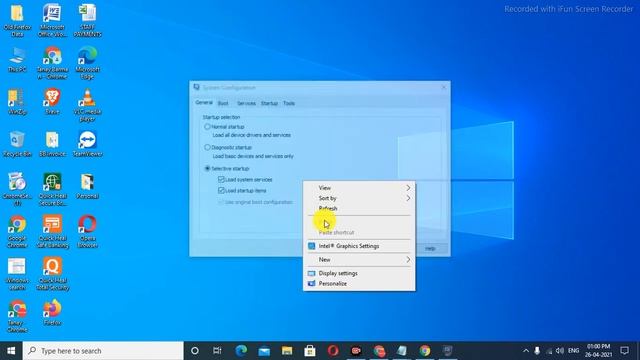Open the Old Firefox Data folder icon
This screenshot has width=640, height=360.
17,20
